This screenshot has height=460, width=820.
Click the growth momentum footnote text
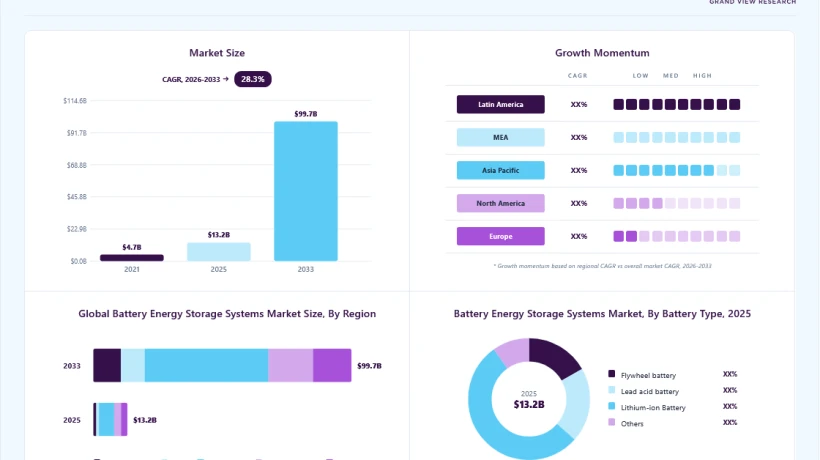602,266
